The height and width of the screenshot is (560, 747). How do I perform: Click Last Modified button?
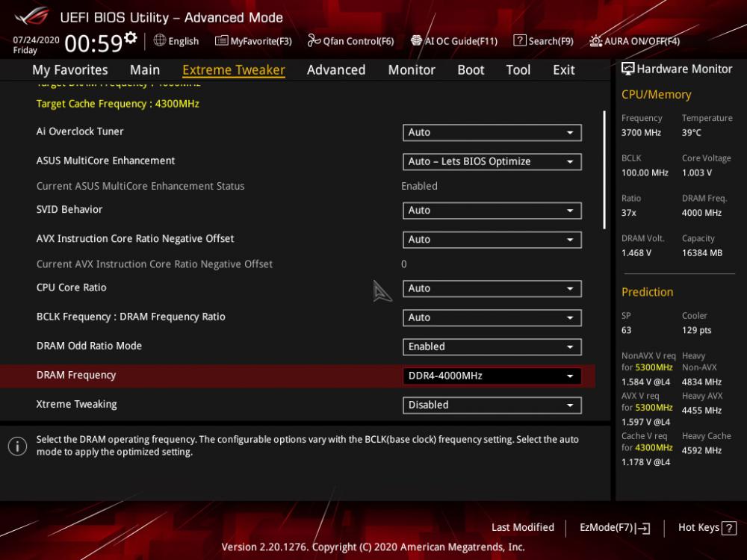[x=523, y=527]
